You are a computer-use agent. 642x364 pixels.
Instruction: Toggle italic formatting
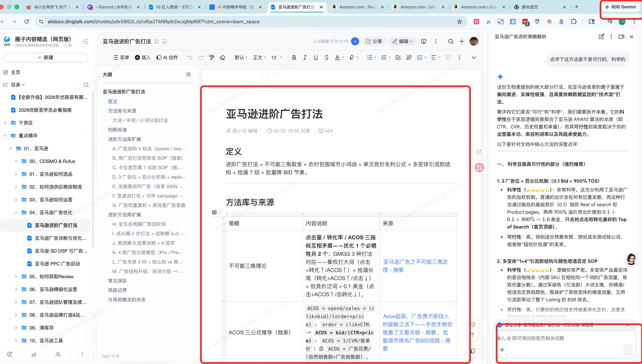click(305, 57)
